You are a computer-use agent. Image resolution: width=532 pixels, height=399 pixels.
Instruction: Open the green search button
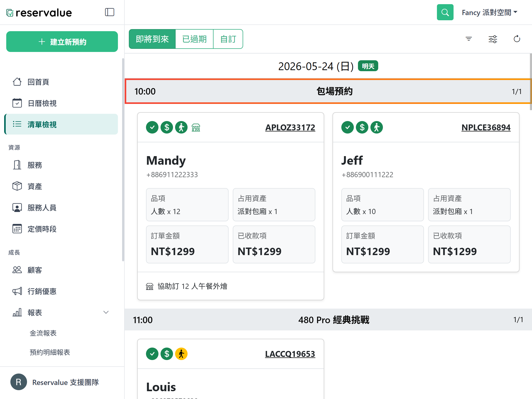(445, 12)
